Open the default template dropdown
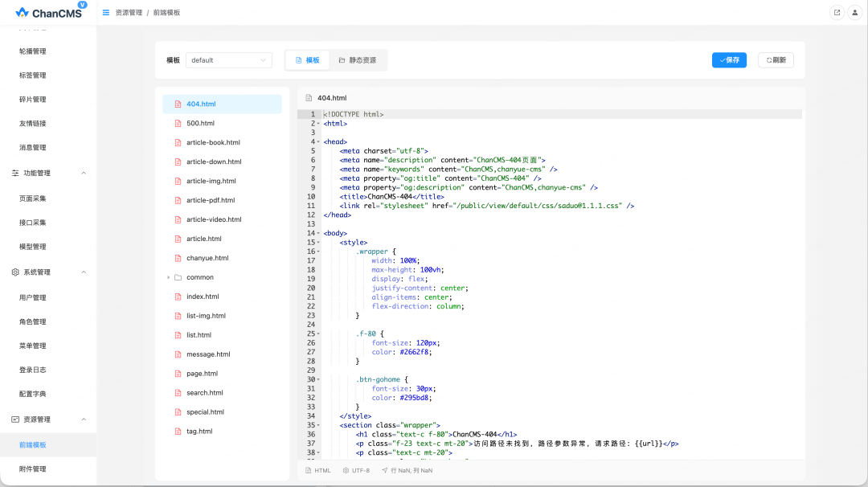This screenshot has height=487, width=868. pos(229,60)
